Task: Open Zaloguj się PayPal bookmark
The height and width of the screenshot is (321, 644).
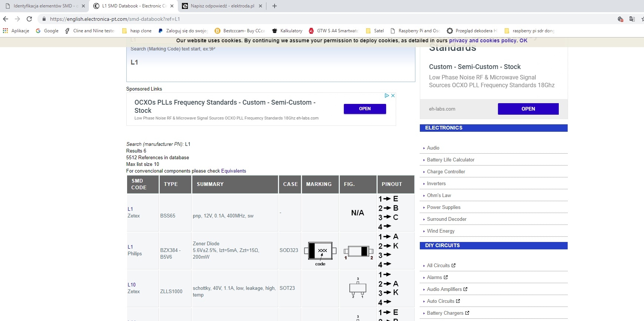Action: pos(183,31)
